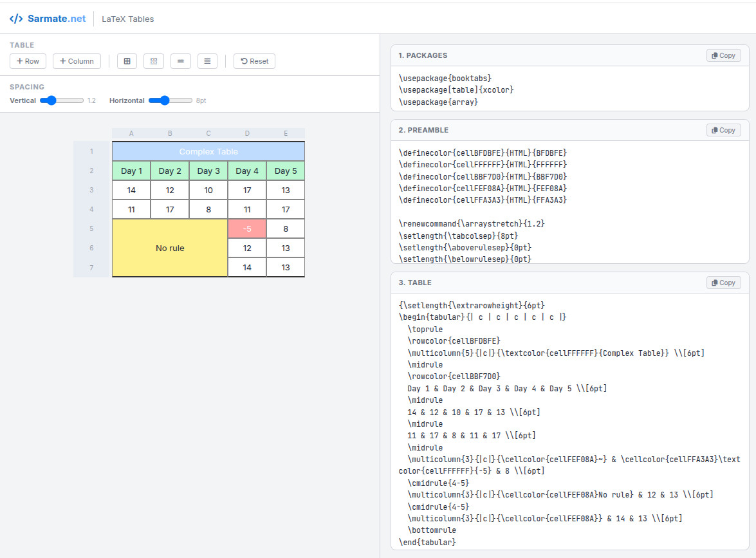This screenshot has height=558, width=756.
Task: Select row header 5
Action: tap(91, 228)
